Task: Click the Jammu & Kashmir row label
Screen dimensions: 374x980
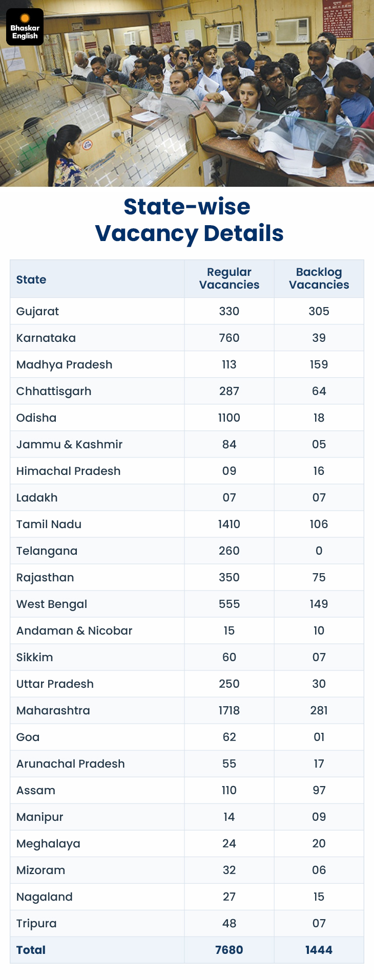Action: (x=69, y=444)
